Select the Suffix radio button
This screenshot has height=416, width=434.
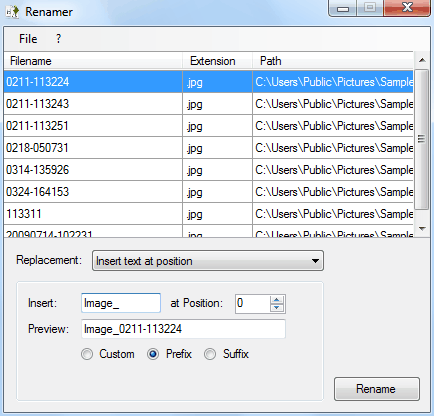pos(210,354)
